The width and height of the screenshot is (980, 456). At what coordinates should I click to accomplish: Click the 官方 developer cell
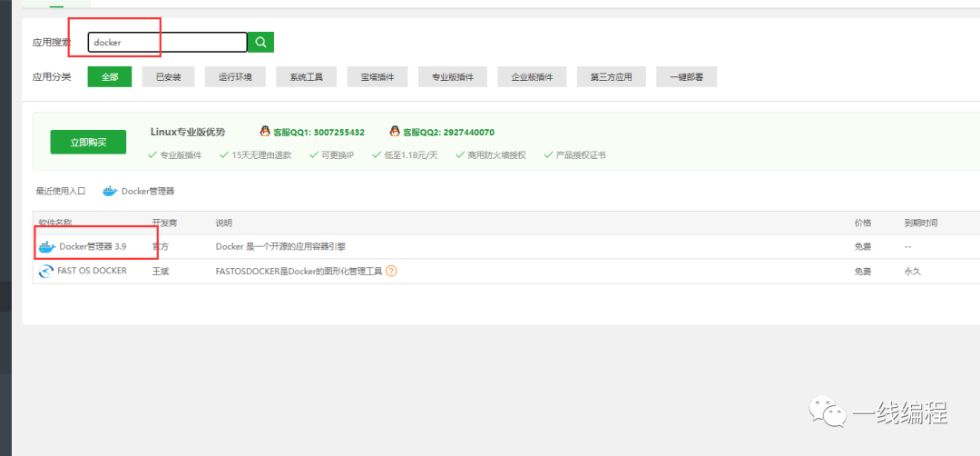tap(161, 247)
